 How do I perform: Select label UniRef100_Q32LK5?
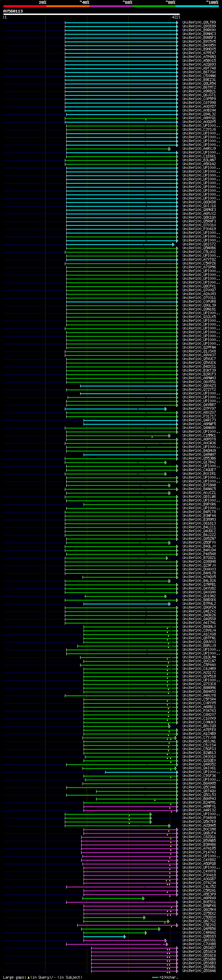click(x=199, y=317)
